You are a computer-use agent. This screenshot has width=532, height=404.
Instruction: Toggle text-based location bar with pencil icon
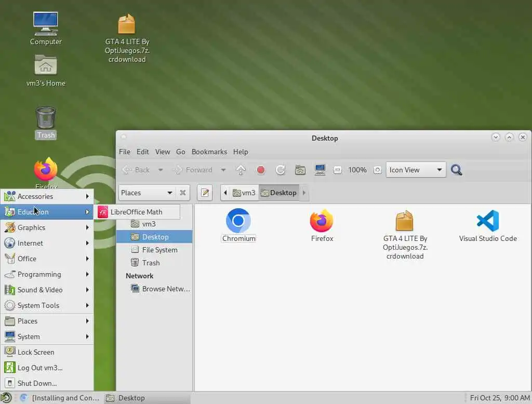(205, 193)
